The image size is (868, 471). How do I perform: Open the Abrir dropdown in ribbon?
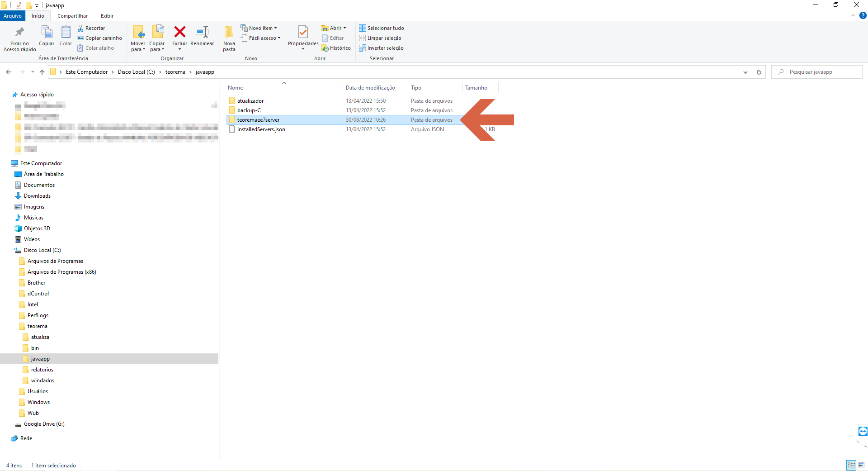334,28
